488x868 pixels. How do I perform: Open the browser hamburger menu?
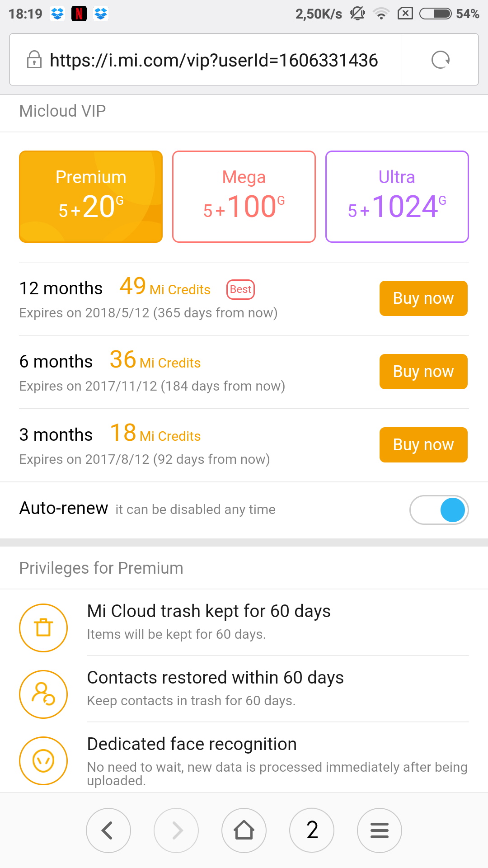pyautogui.click(x=380, y=830)
